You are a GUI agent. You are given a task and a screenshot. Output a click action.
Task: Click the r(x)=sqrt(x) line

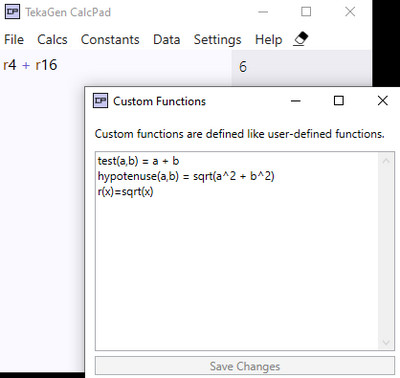(x=125, y=191)
